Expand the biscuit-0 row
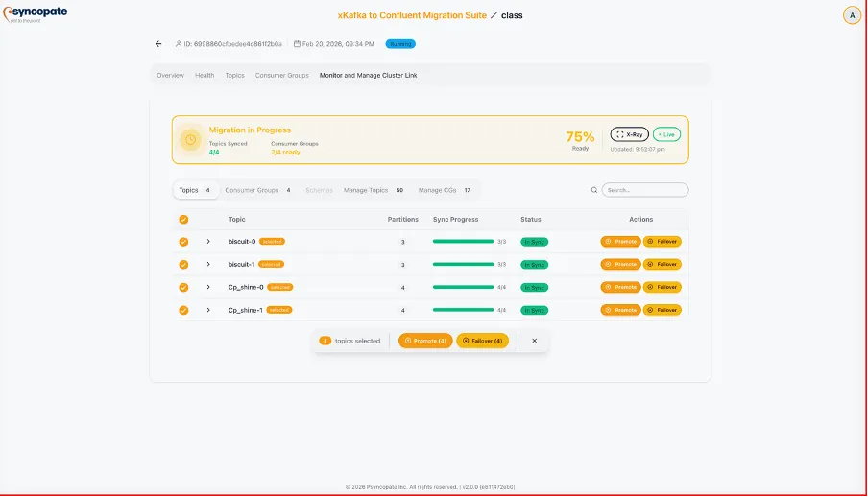 pyautogui.click(x=208, y=242)
